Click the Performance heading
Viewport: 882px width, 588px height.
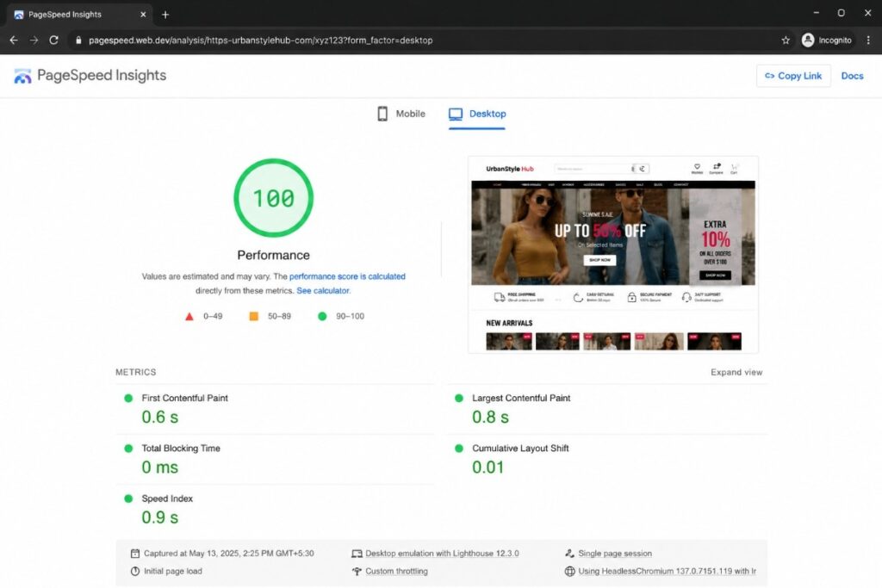[x=273, y=255]
